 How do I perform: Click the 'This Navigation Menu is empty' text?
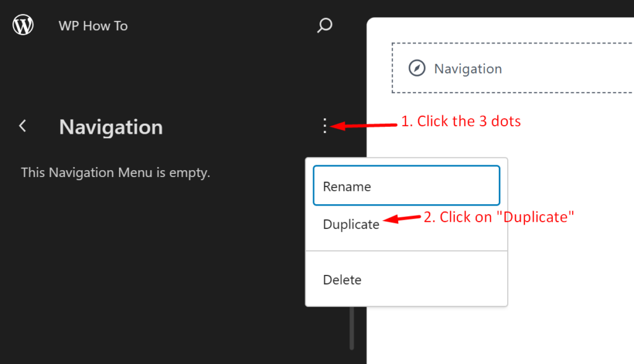pos(116,173)
